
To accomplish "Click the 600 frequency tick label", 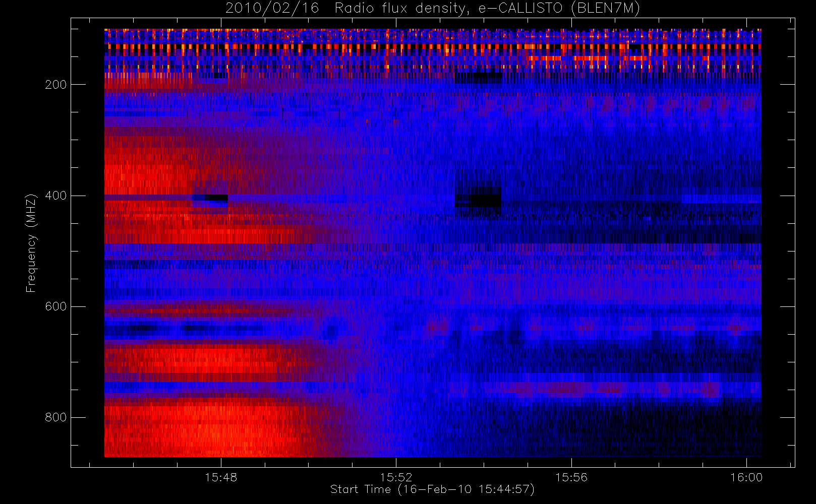I will click(x=56, y=306).
